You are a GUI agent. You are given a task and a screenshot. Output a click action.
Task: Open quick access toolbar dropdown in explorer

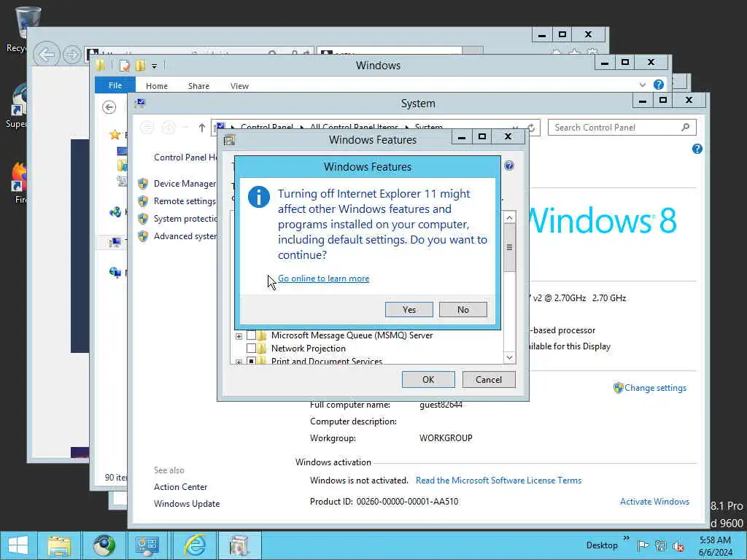[x=155, y=66]
